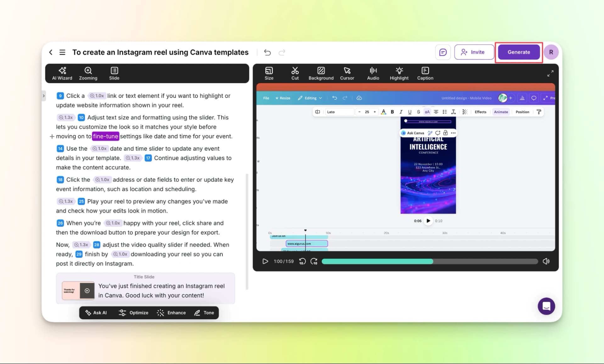Open the File menu in Canva

click(266, 98)
